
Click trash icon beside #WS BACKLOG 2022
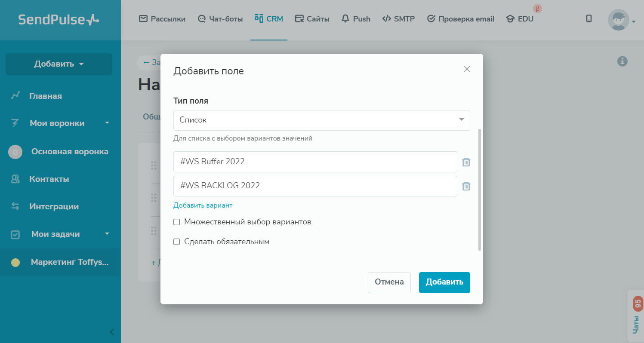466,186
